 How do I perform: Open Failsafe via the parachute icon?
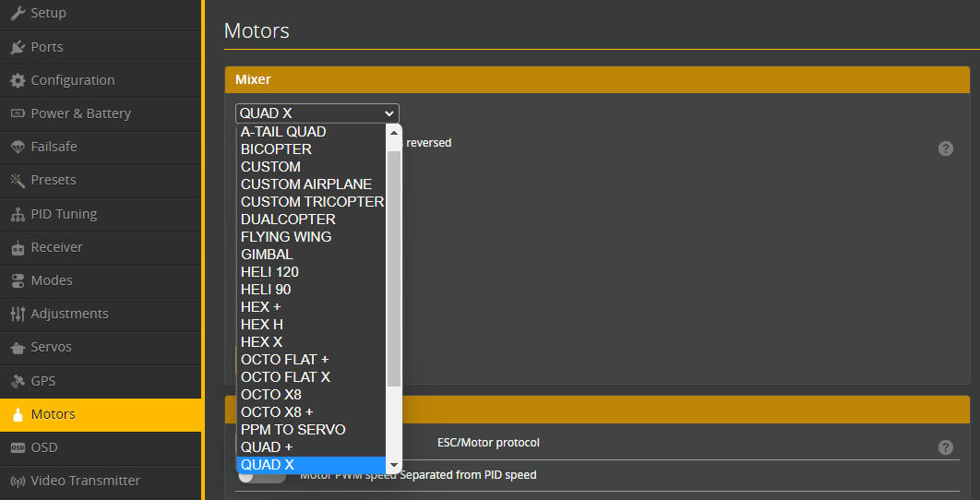pyautogui.click(x=18, y=147)
